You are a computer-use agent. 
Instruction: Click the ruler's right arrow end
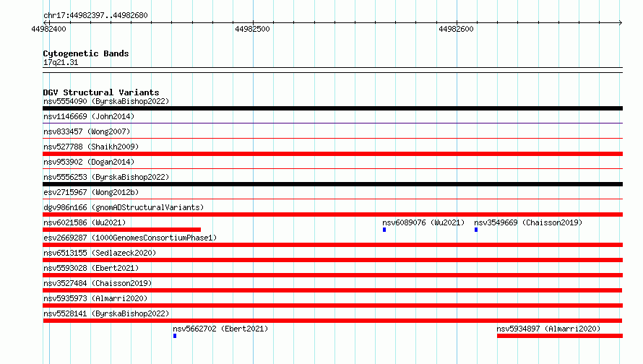click(620, 22)
